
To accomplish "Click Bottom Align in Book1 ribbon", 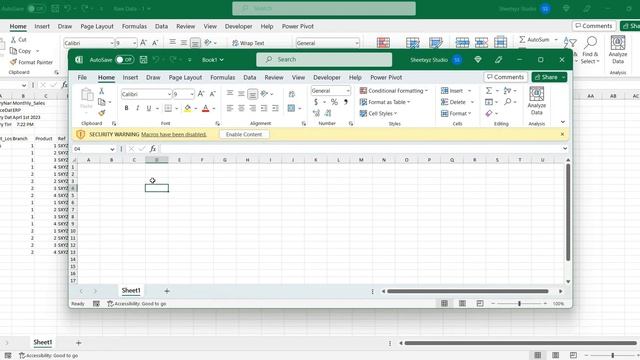I will tap(253, 94).
